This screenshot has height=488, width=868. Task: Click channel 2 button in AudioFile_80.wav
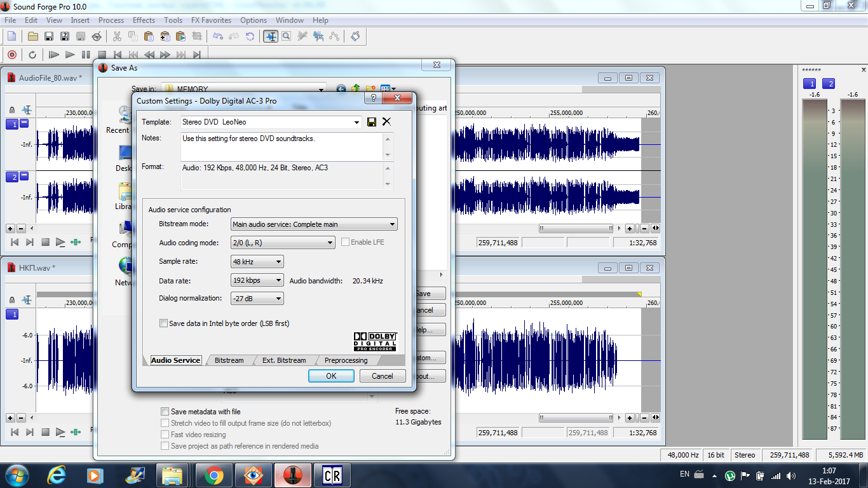point(12,177)
